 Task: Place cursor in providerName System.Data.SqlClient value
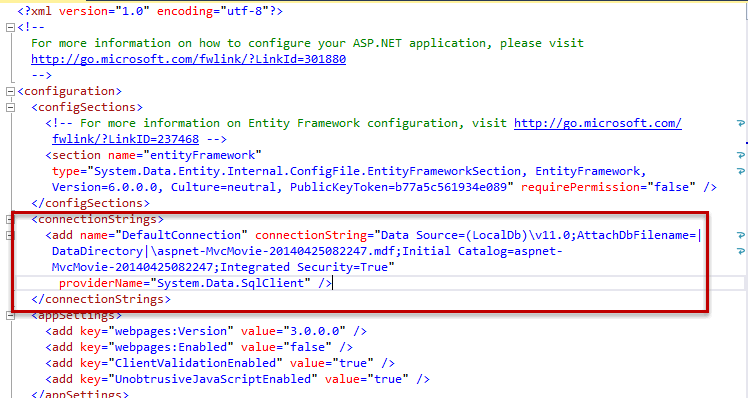[x=230, y=283]
